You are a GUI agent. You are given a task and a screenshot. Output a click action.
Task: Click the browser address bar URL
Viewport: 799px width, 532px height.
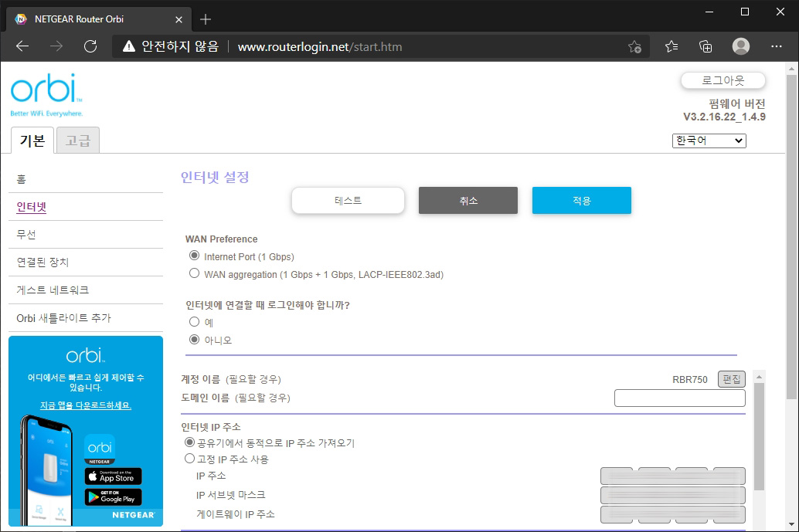[320, 47]
